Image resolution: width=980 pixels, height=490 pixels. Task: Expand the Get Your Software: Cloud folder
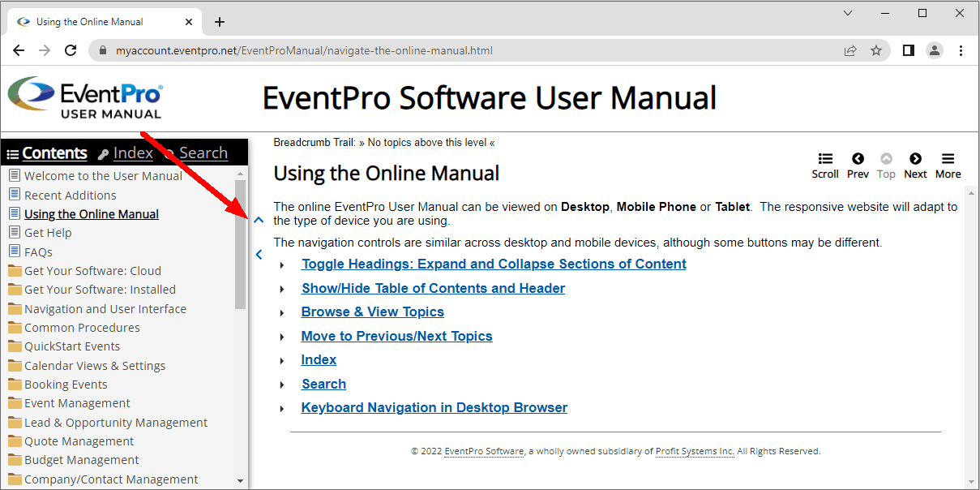(15, 270)
